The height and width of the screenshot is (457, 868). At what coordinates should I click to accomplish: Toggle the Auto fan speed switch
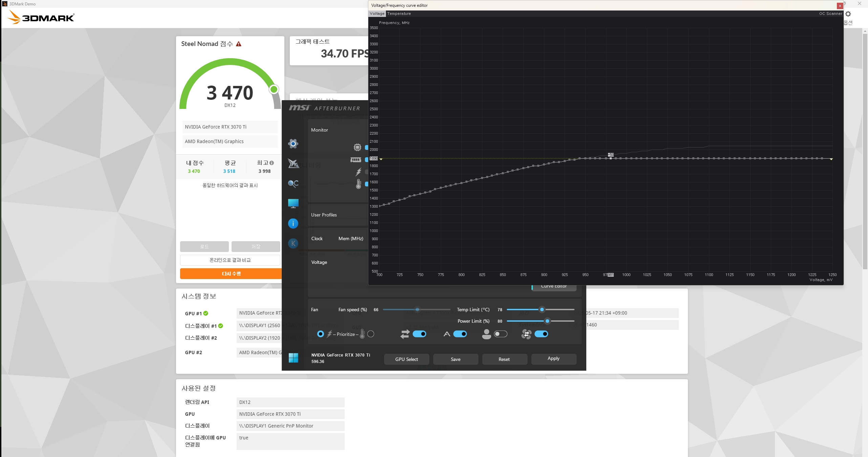(460, 334)
